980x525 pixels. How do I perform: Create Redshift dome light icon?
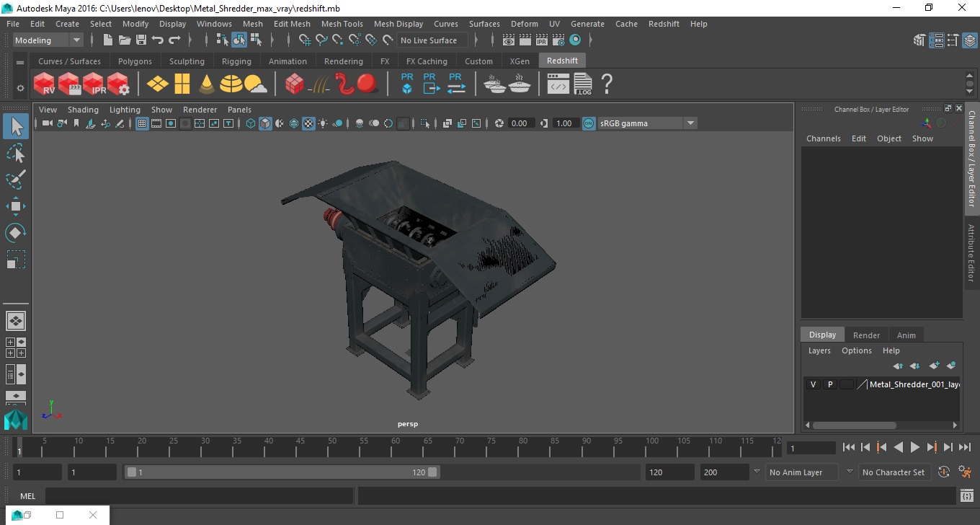coord(231,84)
